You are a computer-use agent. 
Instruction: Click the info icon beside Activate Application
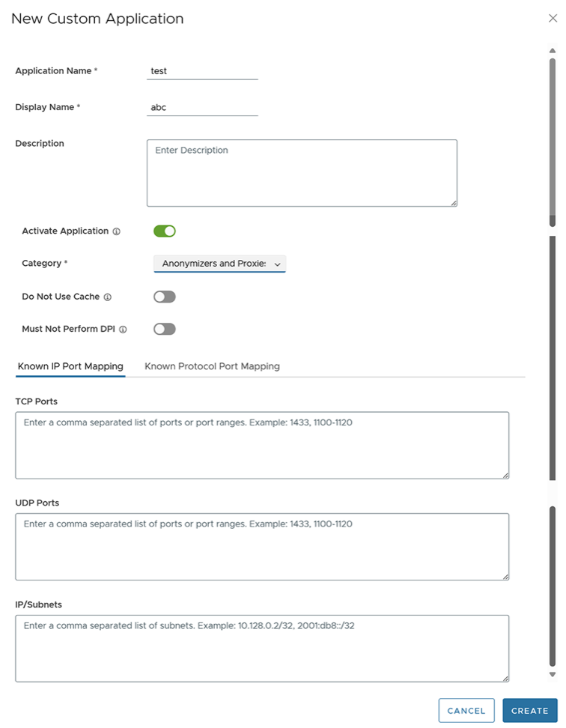pos(116,231)
